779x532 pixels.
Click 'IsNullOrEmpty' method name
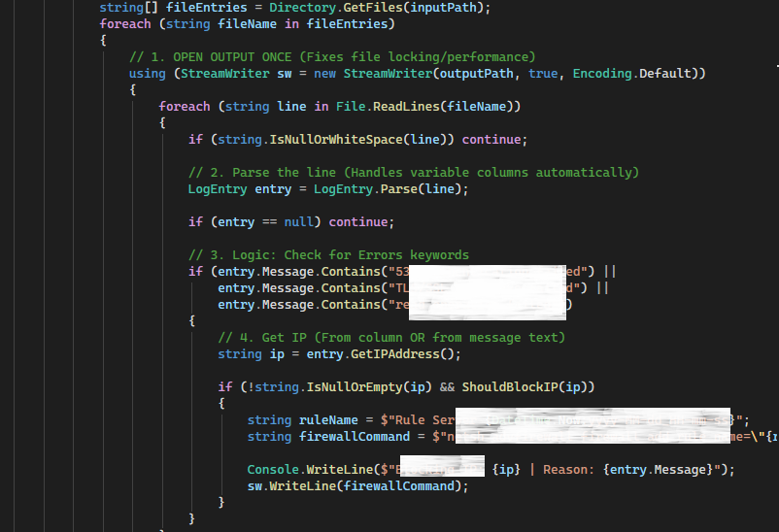[x=355, y=387]
